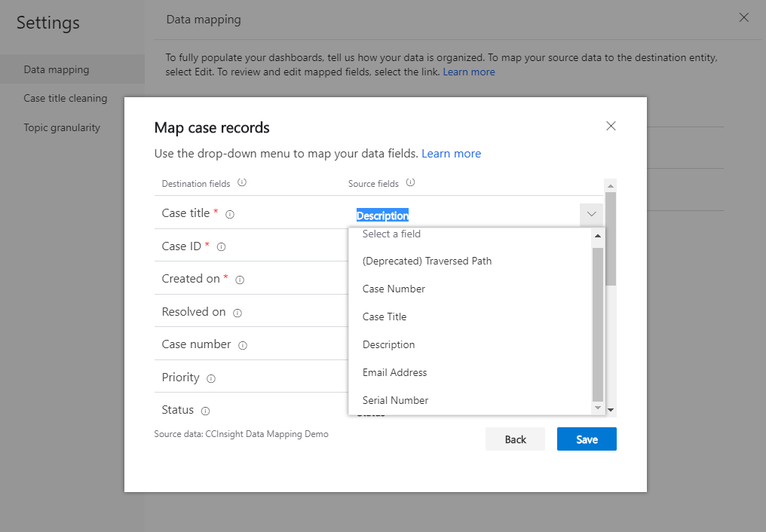Collapse the Case title source dropdown chevron
Screen dimensions: 766x532
(592, 214)
